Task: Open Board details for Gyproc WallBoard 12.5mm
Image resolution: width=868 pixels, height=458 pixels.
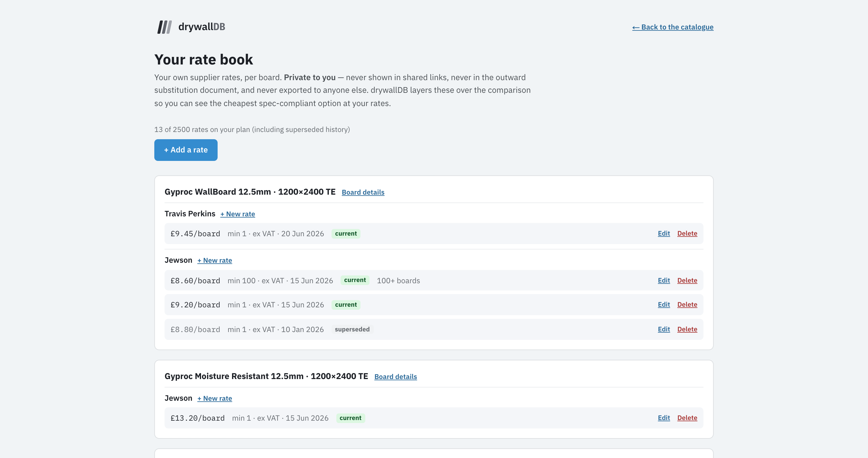Action: pyautogui.click(x=363, y=192)
